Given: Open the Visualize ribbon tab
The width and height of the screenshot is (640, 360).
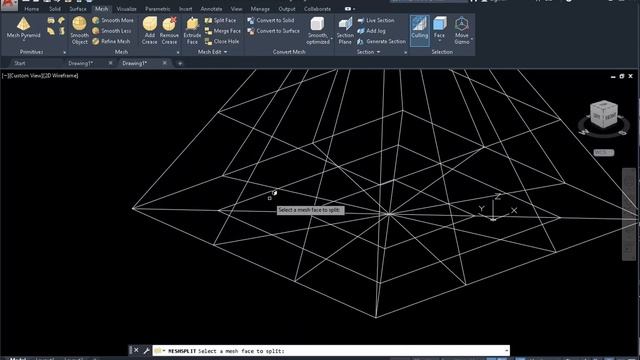Looking at the screenshot, I should (127, 9).
